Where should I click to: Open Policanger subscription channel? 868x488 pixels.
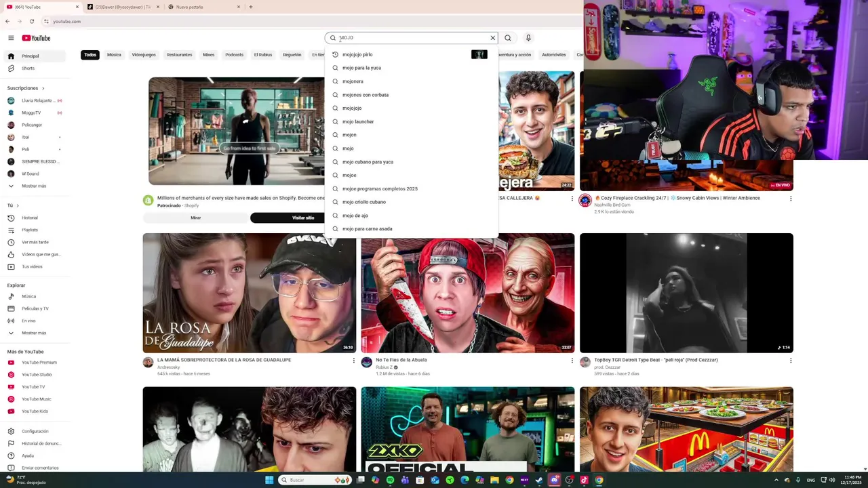click(34, 125)
